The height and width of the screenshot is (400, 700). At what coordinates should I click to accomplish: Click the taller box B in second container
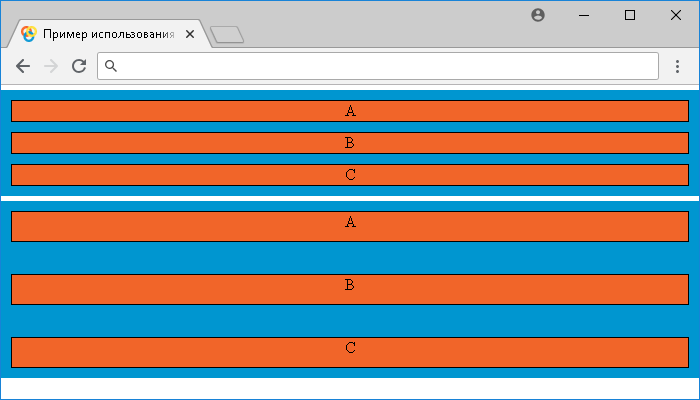pos(350,289)
